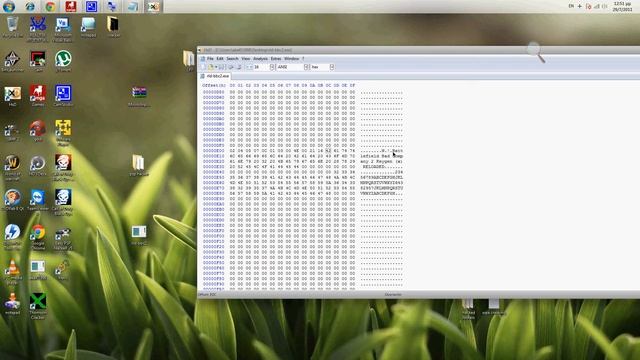Open the DAEMON Tools desktop shortcut

tap(12, 237)
